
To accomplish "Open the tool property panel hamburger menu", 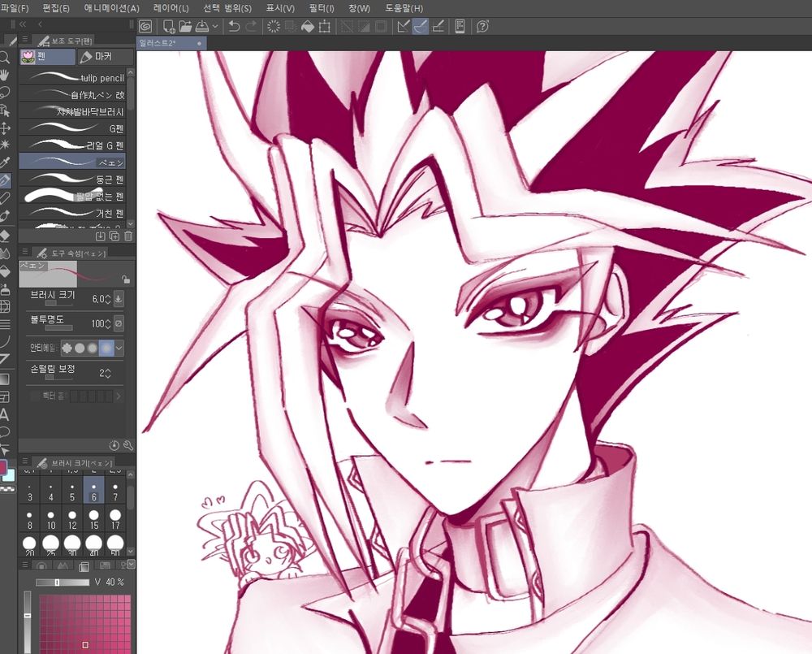I will coord(24,253).
